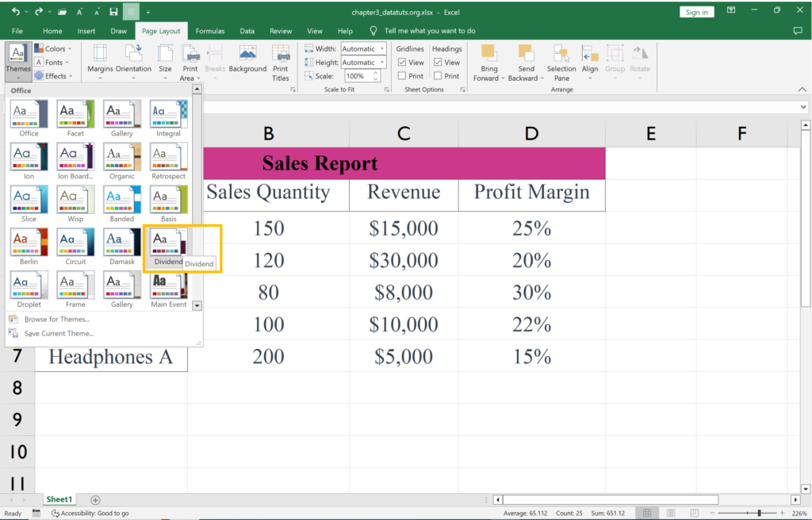
Task: Add a sheet Background image
Action: coord(247,59)
